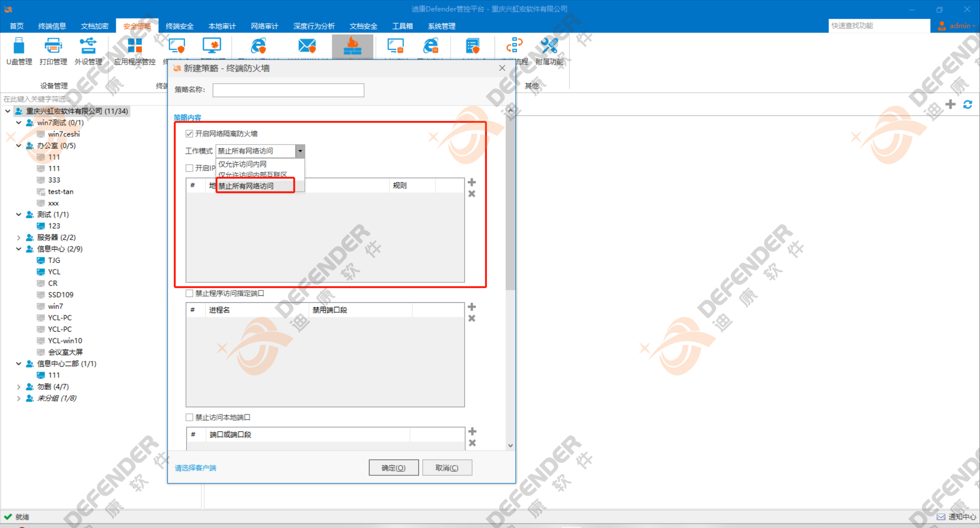980x528 pixels.
Task: Select the monitor with asterisk icon
Action: click(212, 46)
